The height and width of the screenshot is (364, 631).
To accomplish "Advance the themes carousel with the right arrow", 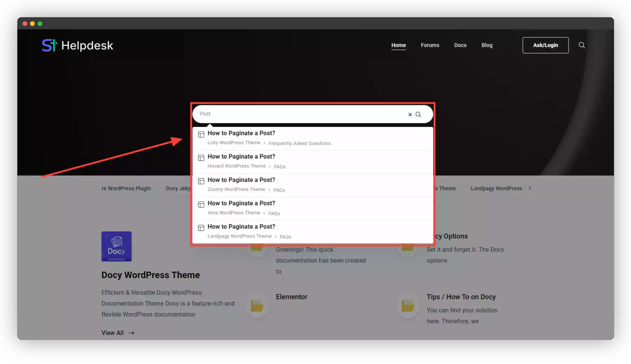I will 530,188.
